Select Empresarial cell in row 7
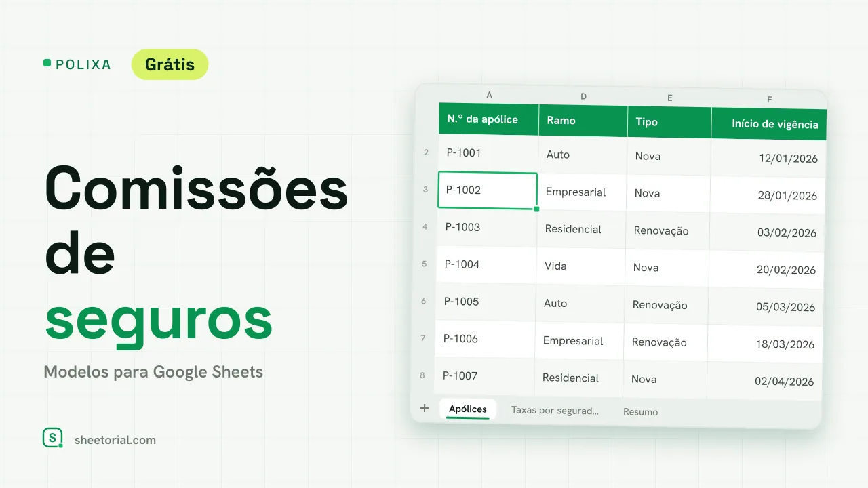Screen dimensions: 868x488 pyautogui.click(x=579, y=341)
